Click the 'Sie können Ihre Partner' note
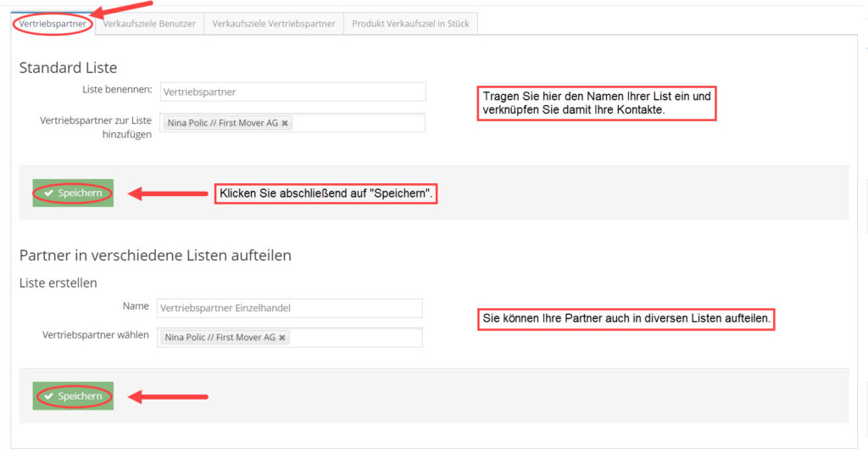Image resolution: width=868 pixels, height=453 pixels. (x=626, y=319)
